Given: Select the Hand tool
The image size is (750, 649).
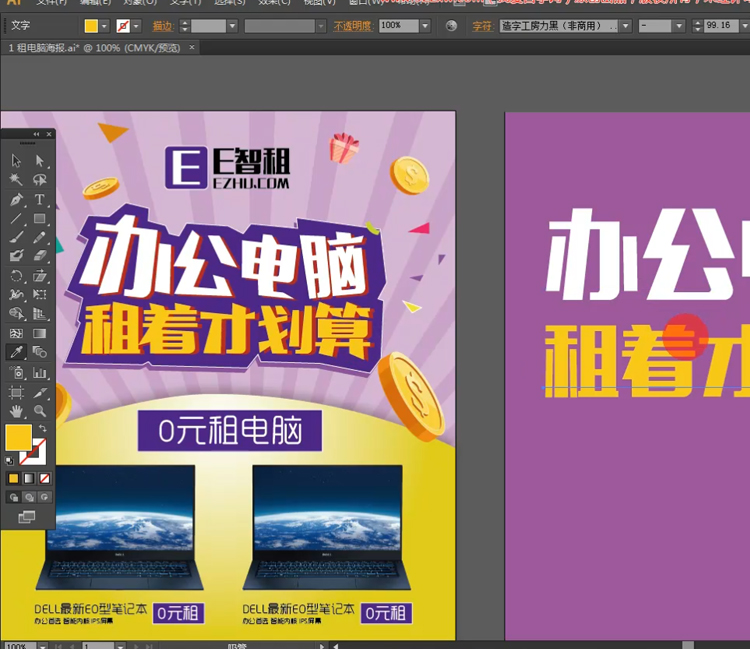Looking at the screenshot, I should tap(16, 411).
